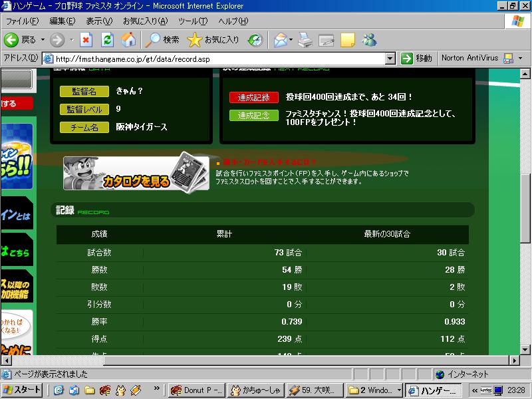Click the 239 点 score value

289,338
